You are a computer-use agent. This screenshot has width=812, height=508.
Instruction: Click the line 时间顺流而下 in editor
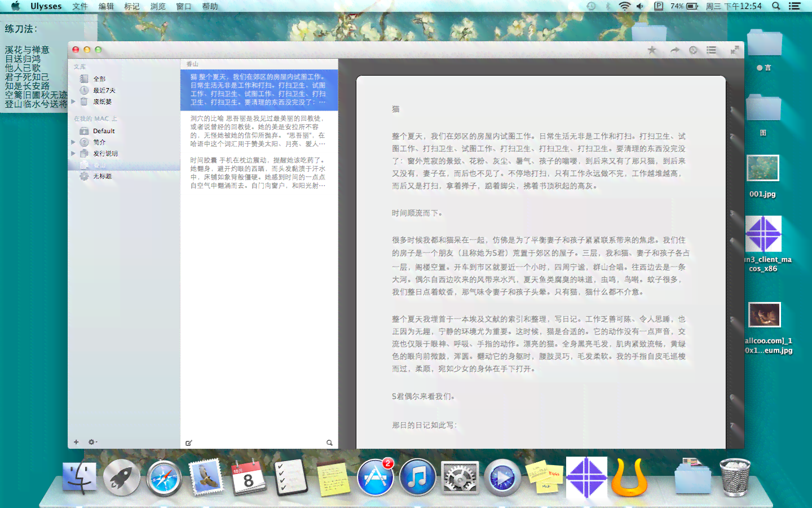417,213
